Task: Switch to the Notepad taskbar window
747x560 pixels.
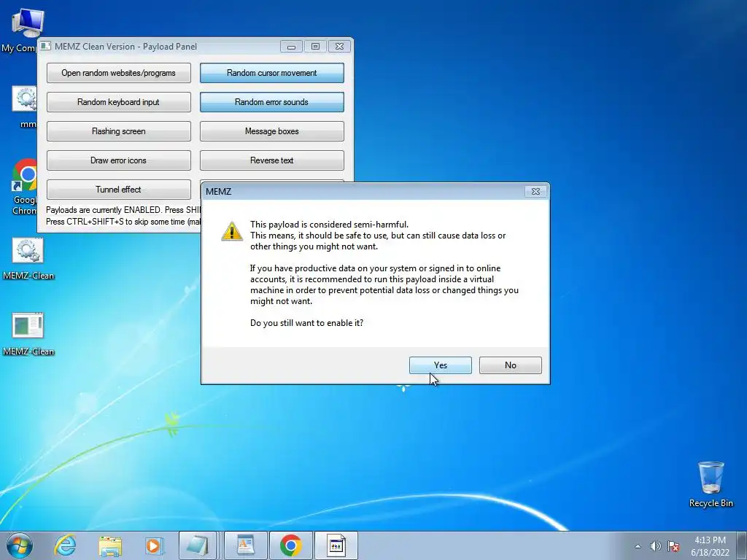Action: click(198, 545)
